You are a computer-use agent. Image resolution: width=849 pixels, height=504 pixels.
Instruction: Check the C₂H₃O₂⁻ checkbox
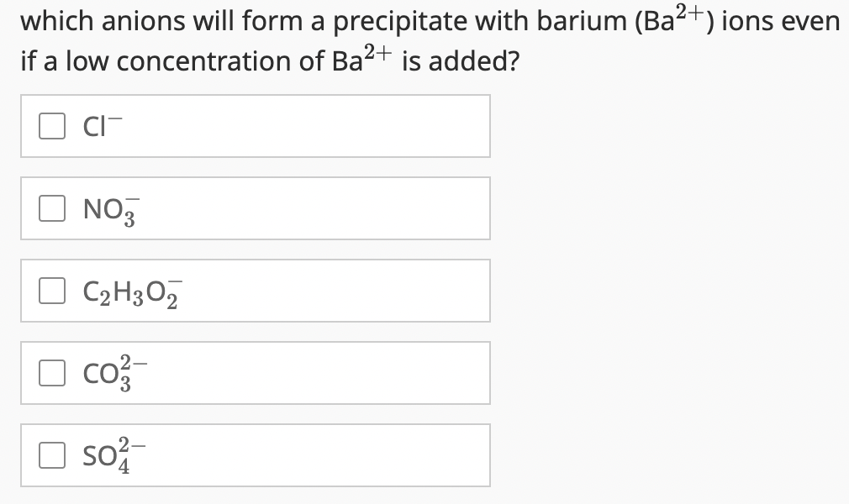point(52,289)
